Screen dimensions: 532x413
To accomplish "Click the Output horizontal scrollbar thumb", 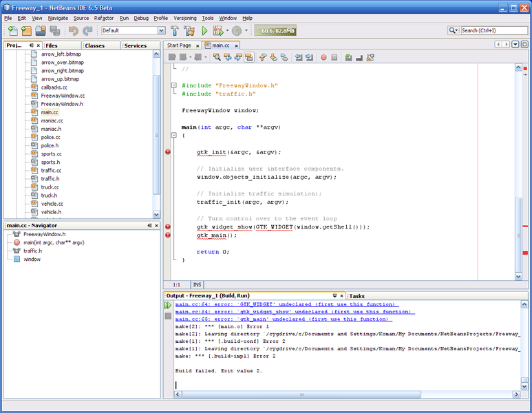I will 301,394.
